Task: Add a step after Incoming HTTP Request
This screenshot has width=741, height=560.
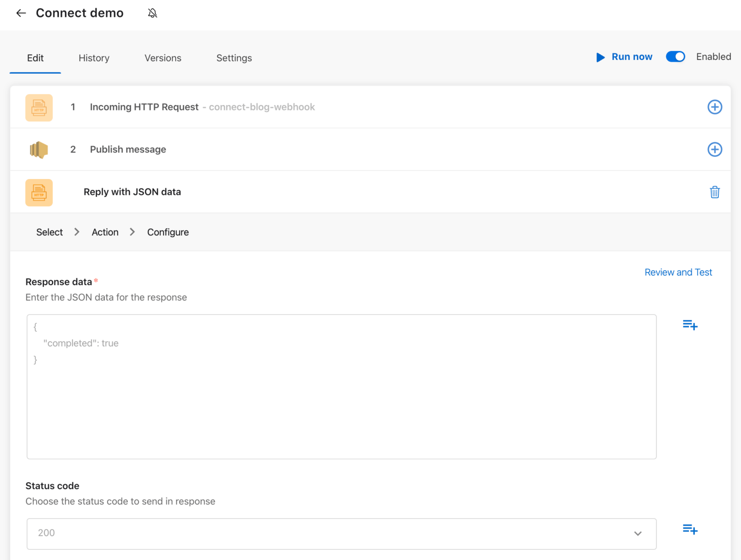Action: (x=714, y=107)
